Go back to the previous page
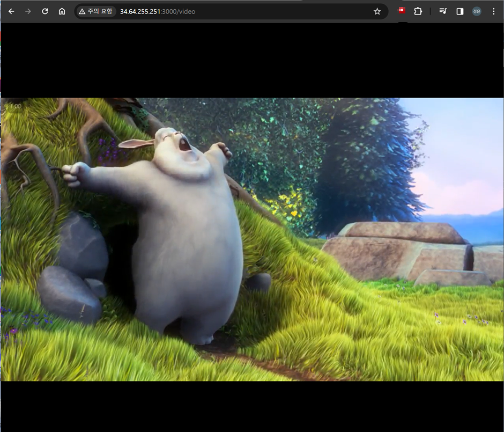The width and height of the screenshot is (504, 432). [11, 12]
